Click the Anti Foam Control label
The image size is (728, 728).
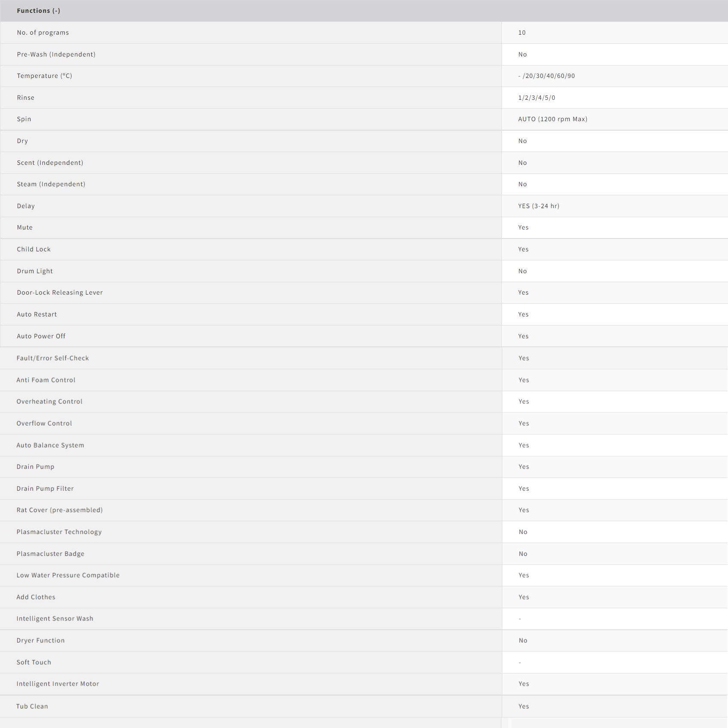point(46,380)
